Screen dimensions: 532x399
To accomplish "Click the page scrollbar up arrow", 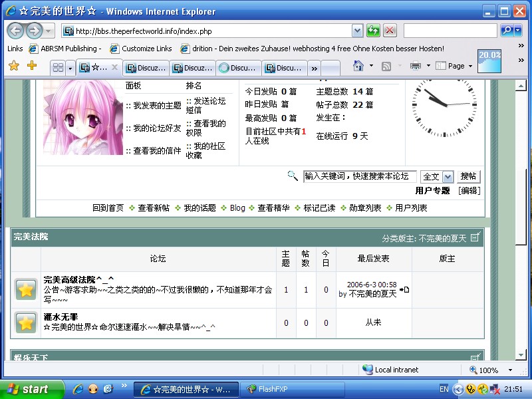I will point(521,86).
